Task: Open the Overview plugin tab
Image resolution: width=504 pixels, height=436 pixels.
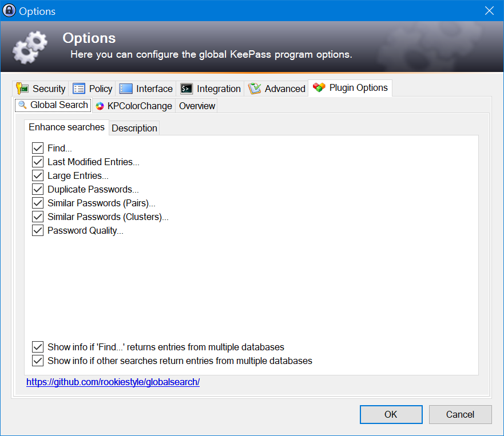Action: pyautogui.click(x=197, y=106)
